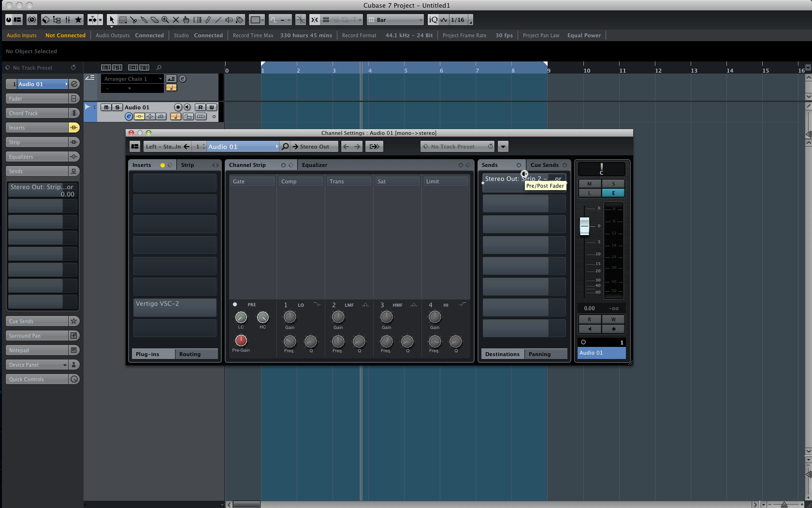Viewport: 812px width, 508px height.
Task: Click the Glue tool in toolbar
Action: coord(144,20)
